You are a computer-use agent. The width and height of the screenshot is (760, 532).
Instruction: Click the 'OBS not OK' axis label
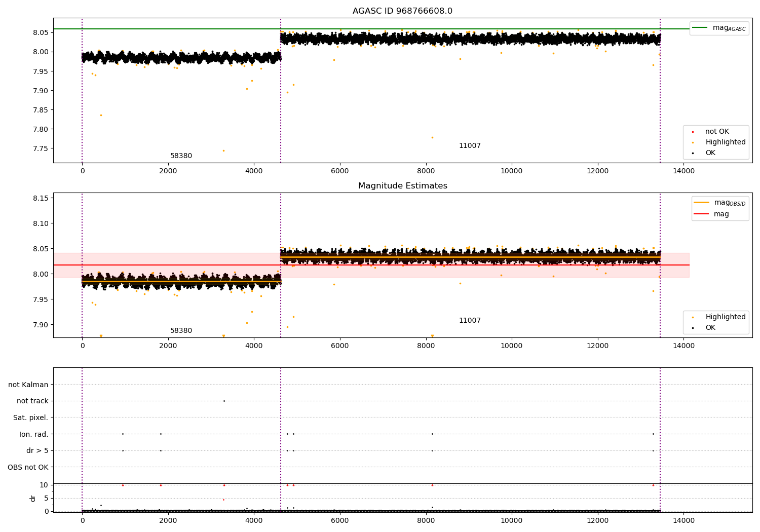(28, 468)
